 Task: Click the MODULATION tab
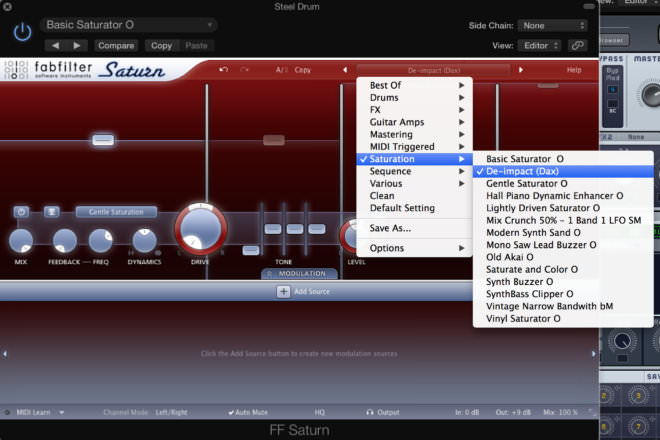(300, 274)
